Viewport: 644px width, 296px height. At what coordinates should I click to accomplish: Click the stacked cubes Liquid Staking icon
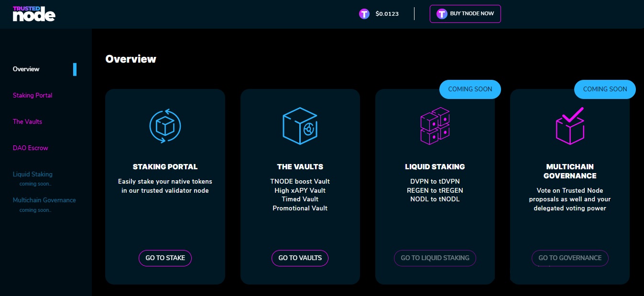[435, 126]
